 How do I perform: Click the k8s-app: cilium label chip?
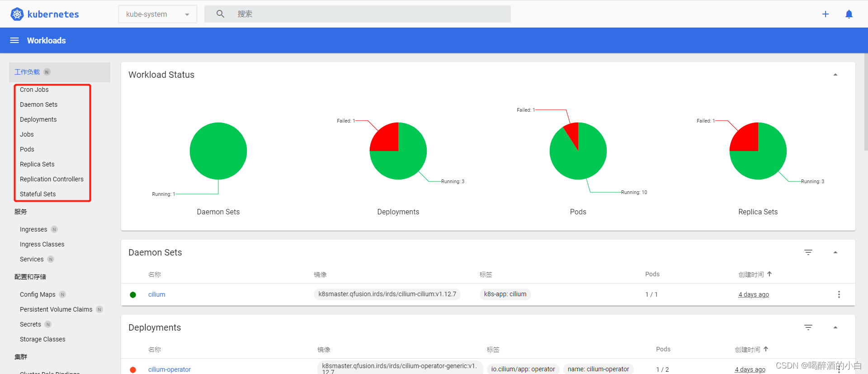coord(505,294)
